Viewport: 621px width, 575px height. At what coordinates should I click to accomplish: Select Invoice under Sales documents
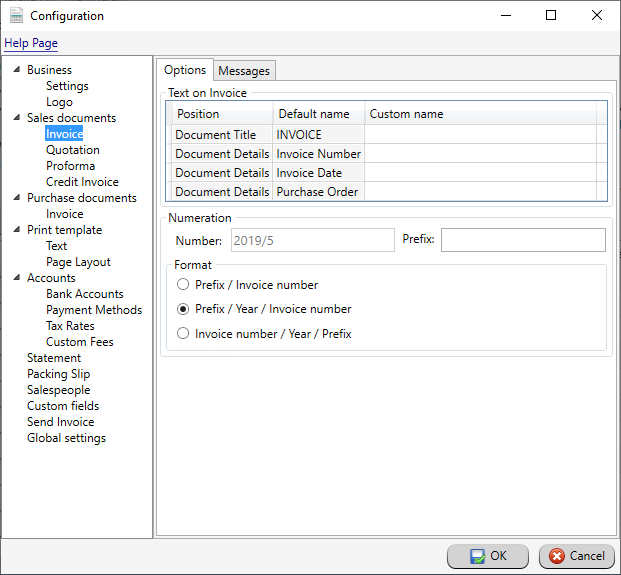pos(64,134)
